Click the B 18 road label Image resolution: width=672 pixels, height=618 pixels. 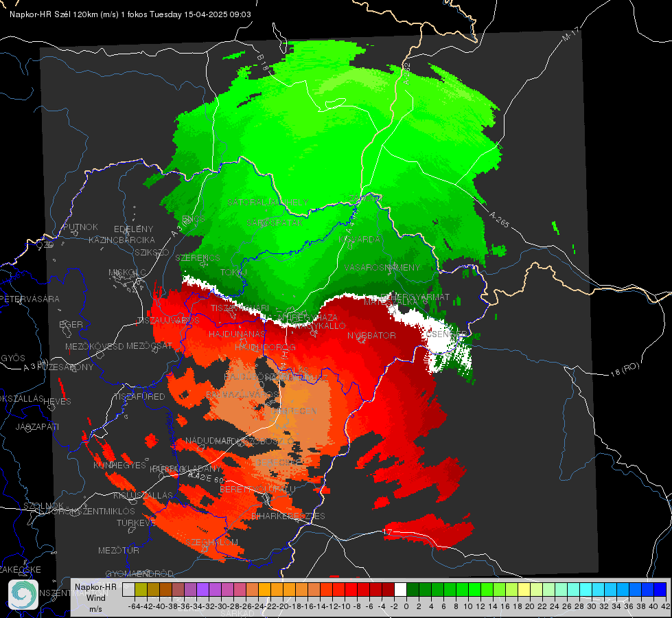point(263,62)
